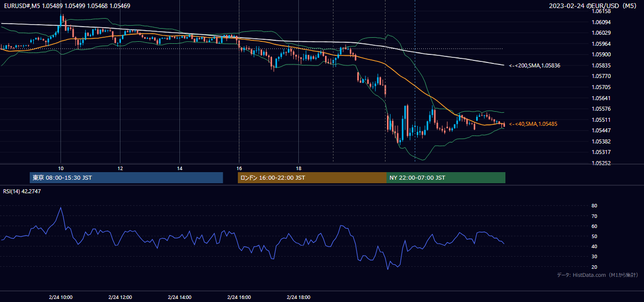The width and height of the screenshot is (644, 302).
Task: Click price axis value 1.05317
Action: tap(601, 152)
